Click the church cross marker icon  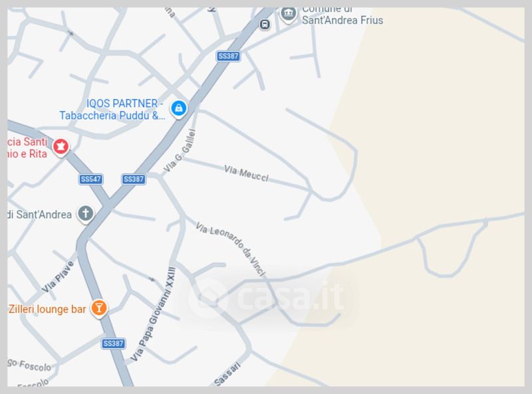pos(86,214)
